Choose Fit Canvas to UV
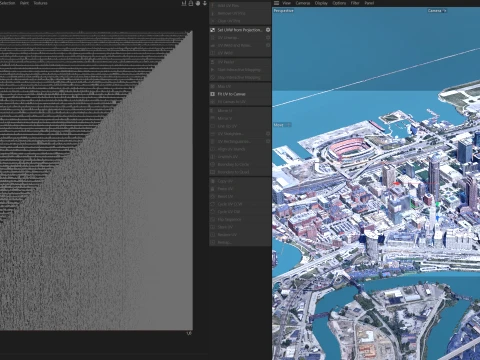 (x=240, y=102)
